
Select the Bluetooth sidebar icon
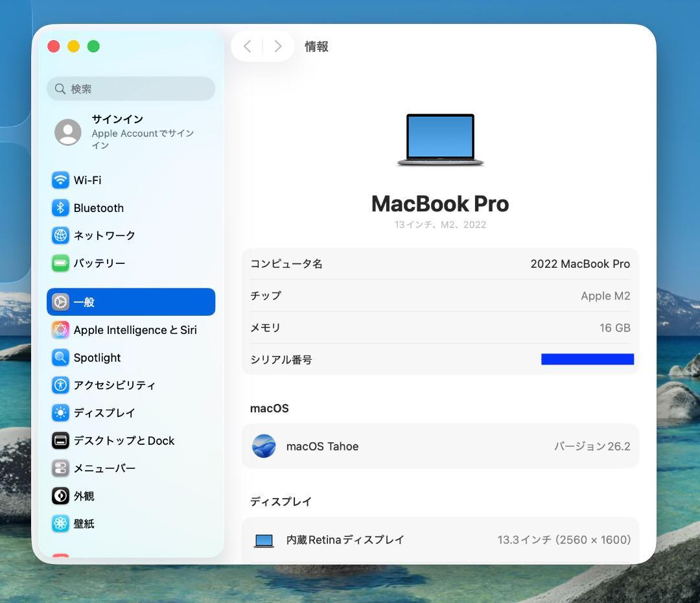pyautogui.click(x=99, y=207)
